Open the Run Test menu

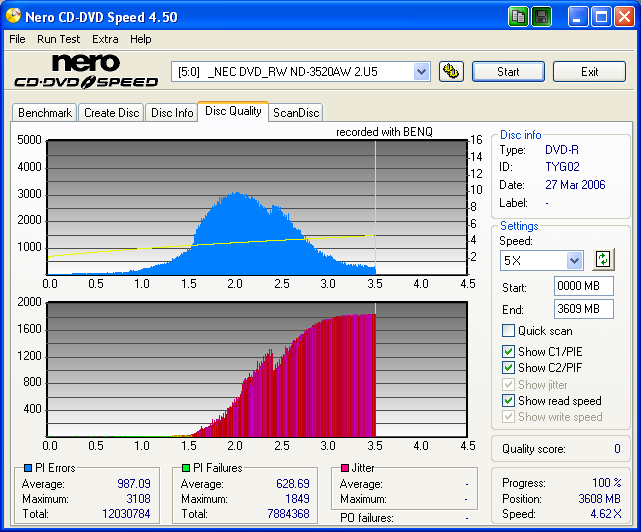(x=58, y=39)
